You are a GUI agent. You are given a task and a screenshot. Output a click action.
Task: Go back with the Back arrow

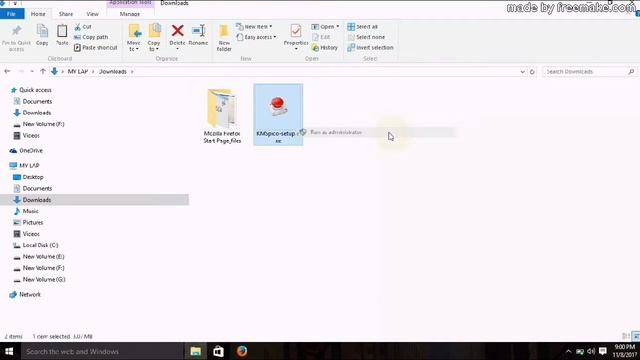7,71
